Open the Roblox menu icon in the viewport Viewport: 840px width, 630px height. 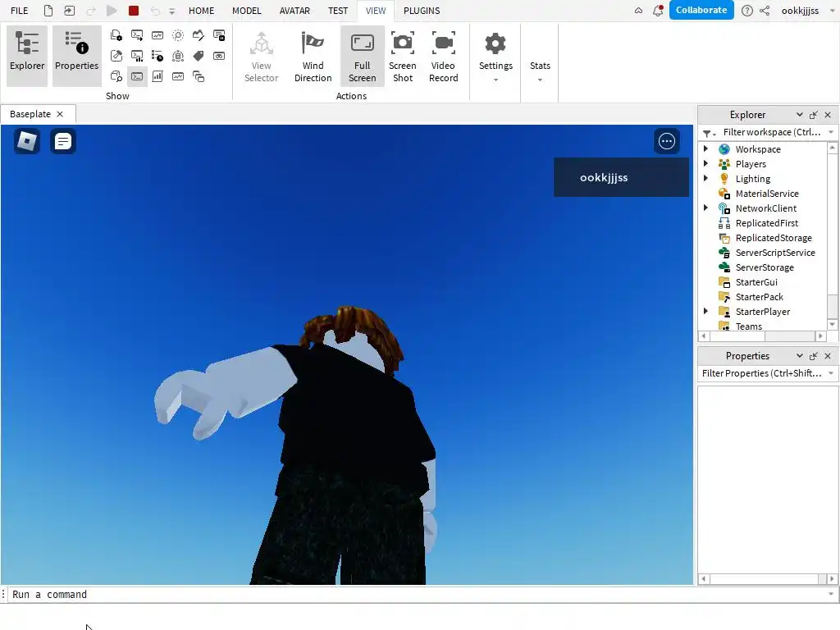coord(27,141)
